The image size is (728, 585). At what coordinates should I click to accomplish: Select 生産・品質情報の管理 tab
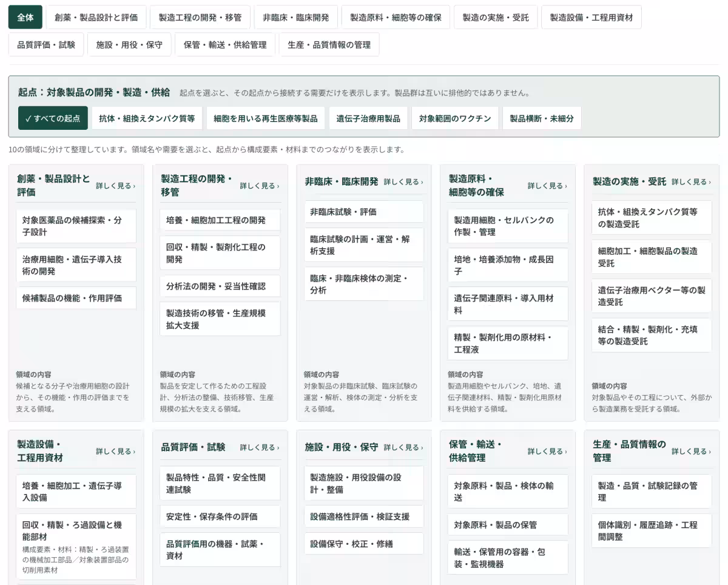tap(329, 44)
